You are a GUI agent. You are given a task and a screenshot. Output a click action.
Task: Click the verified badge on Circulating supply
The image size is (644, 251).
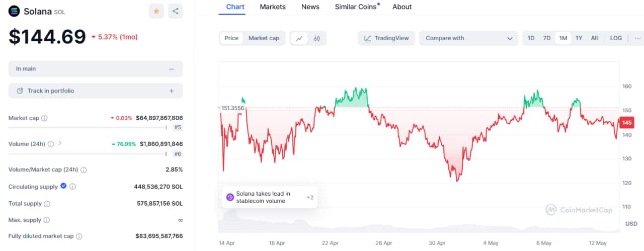click(63, 186)
